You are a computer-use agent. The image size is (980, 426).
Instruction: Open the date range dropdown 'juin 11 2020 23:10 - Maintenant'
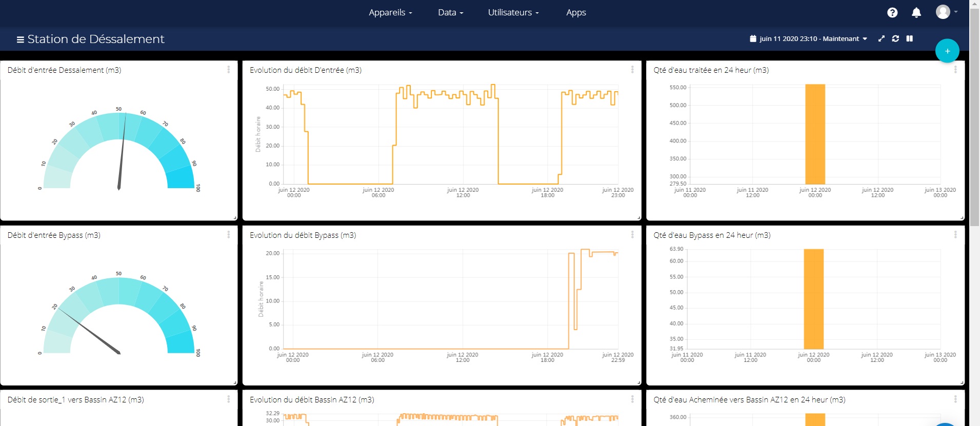809,38
